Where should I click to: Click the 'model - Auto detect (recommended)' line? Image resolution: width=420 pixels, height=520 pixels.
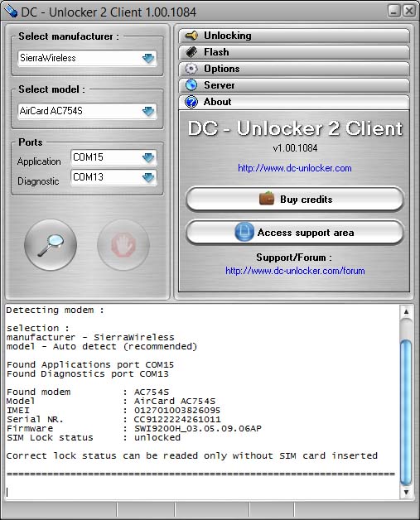102,347
